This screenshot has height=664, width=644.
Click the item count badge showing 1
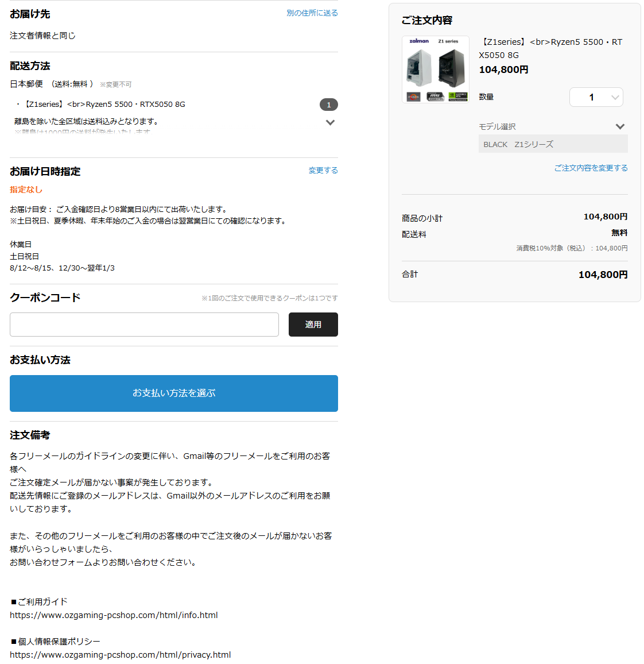(x=328, y=105)
